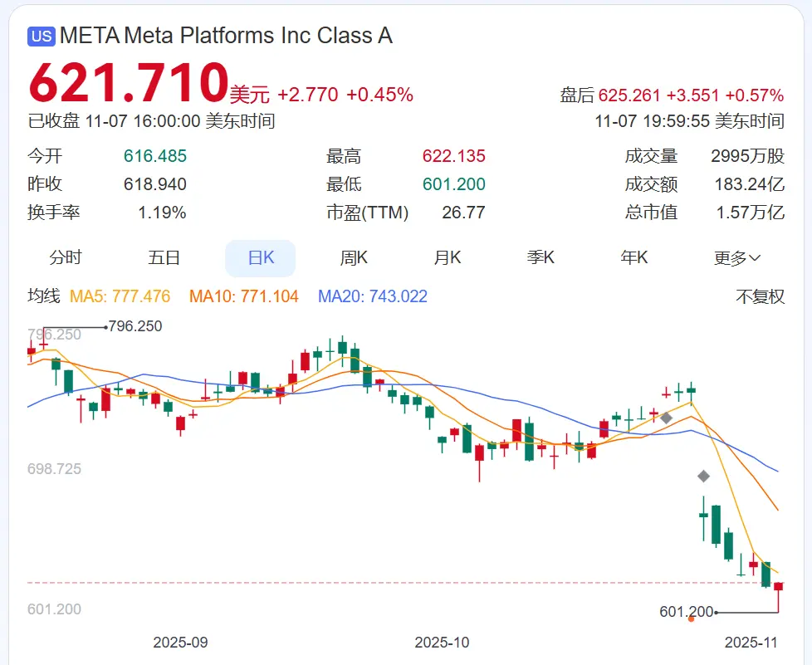Click the gray diamond marker above the gap-down candle

tap(703, 476)
